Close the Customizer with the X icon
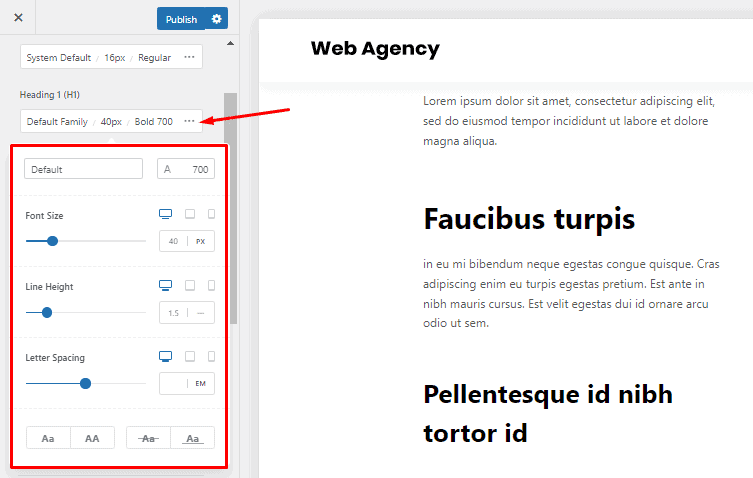Screen dimensions: 753x478 point(18,19)
